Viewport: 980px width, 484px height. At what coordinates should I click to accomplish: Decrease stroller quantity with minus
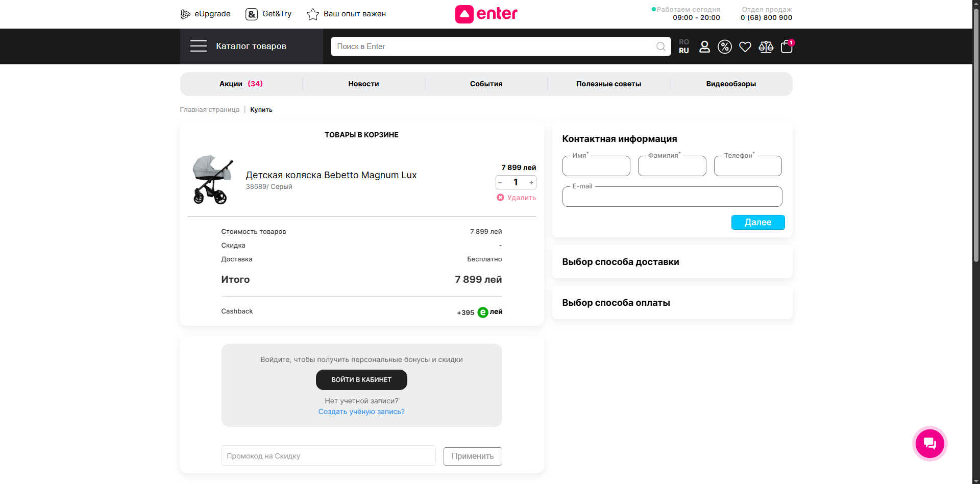tap(500, 183)
